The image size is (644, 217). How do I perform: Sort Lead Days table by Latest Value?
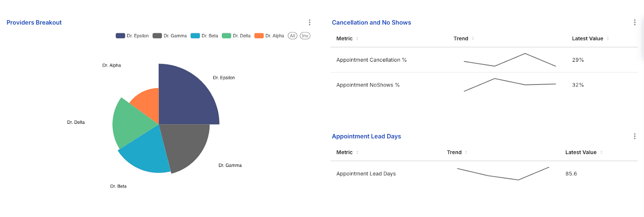tap(601, 152)
